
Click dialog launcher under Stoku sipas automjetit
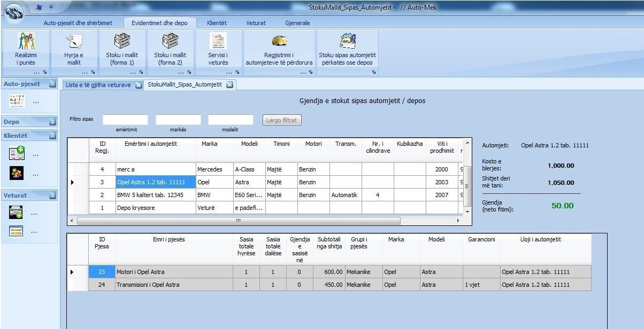point(373,72)
